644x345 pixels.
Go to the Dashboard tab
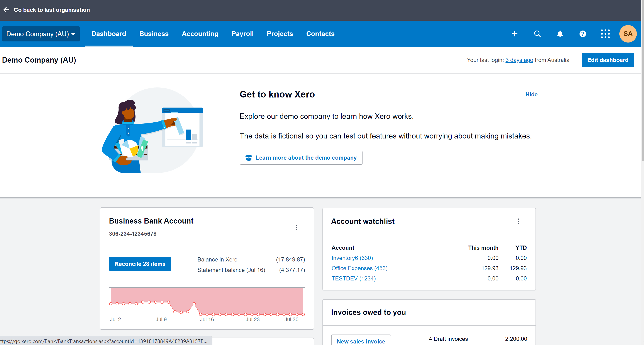click(x=109, y=34)
